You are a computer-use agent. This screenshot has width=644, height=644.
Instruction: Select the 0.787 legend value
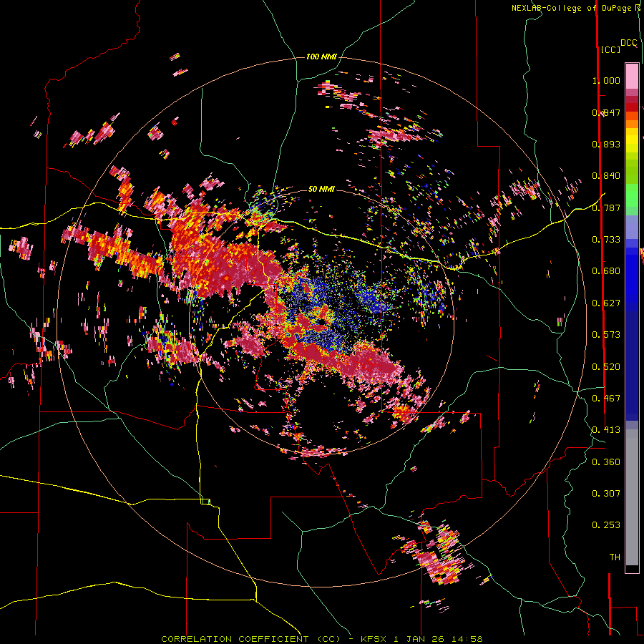[x=606, y=208]
